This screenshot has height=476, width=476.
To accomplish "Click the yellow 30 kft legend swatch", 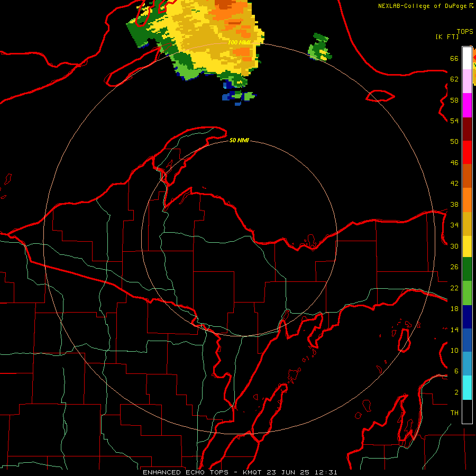I will click(x=467, y=246).
